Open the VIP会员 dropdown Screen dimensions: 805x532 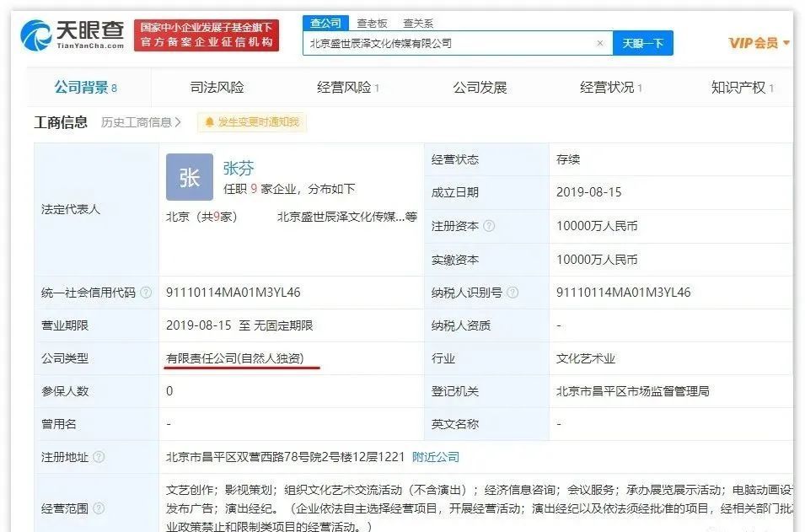759,43
